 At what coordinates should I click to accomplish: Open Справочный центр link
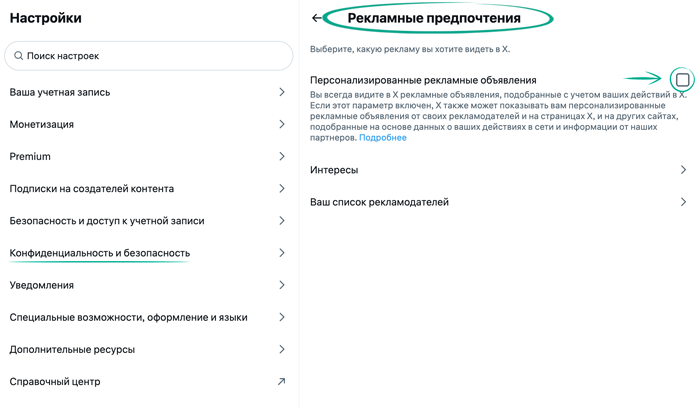[x=55, y=381]
